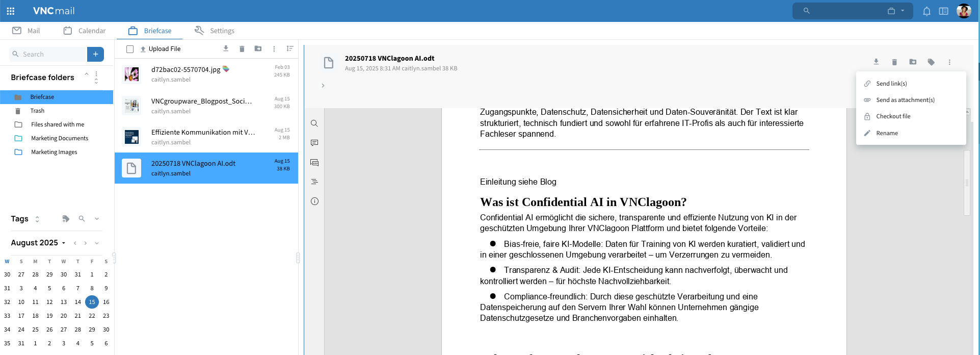Screen dimensions: 980x355
Task: Show the document comments list
Action: (x=314, y=163)
